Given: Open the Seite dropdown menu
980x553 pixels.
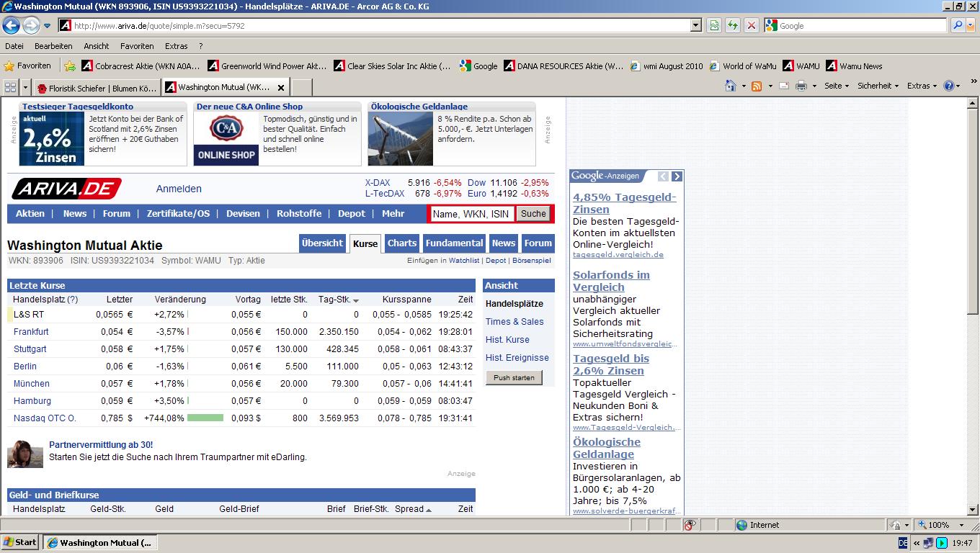Looking at the screenshot, I should click(x=837, y=86).
